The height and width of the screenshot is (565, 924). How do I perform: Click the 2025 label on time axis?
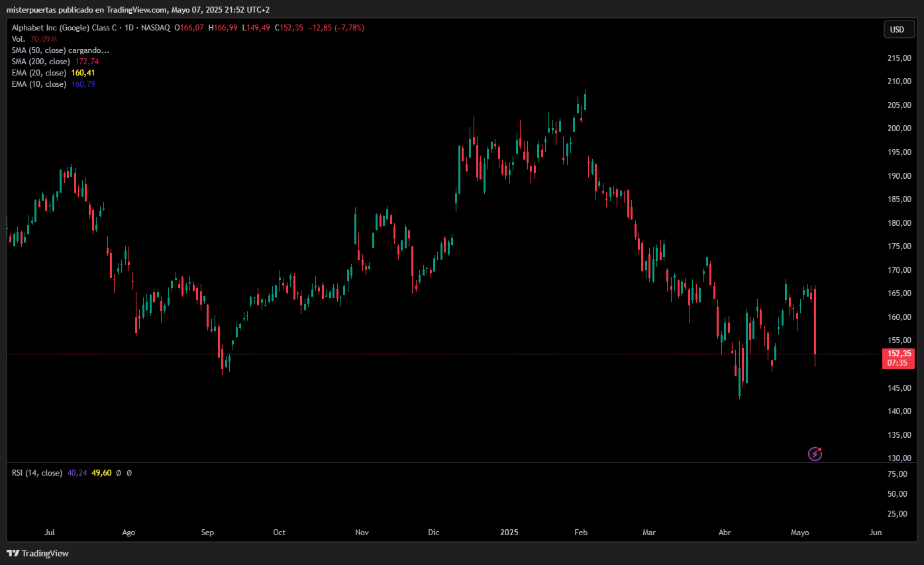click(509, 533)
